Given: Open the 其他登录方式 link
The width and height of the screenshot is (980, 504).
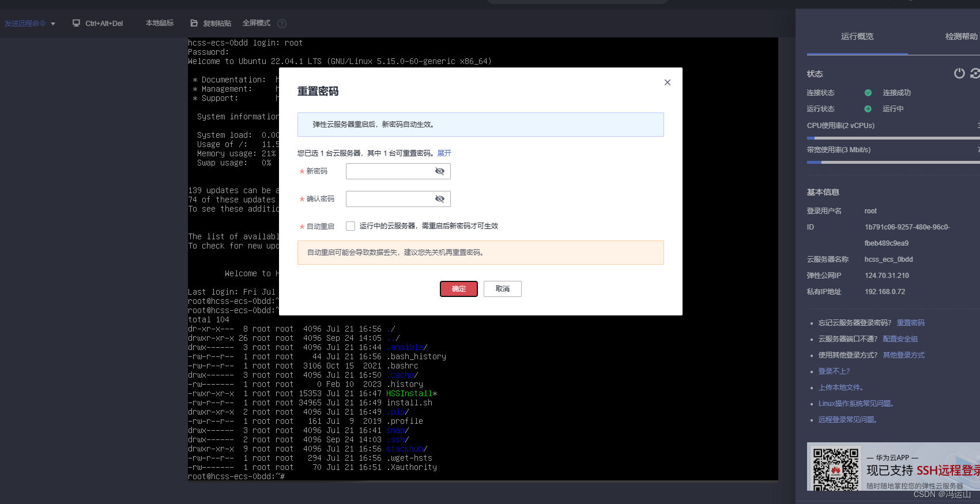Looking at the screenshot, I should (x=904, y=355).
